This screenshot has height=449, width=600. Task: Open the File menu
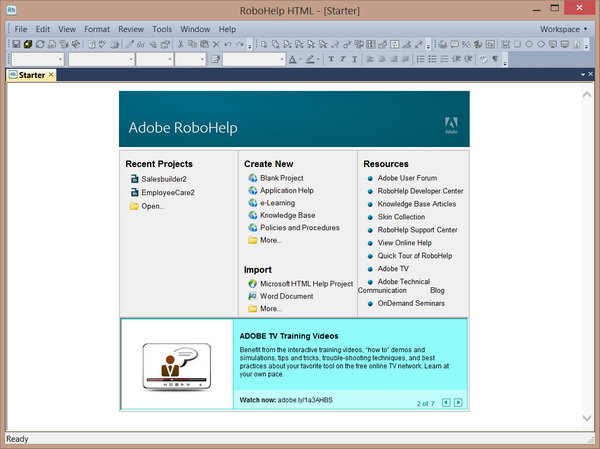pyautogui.click(x=21, y=29)
